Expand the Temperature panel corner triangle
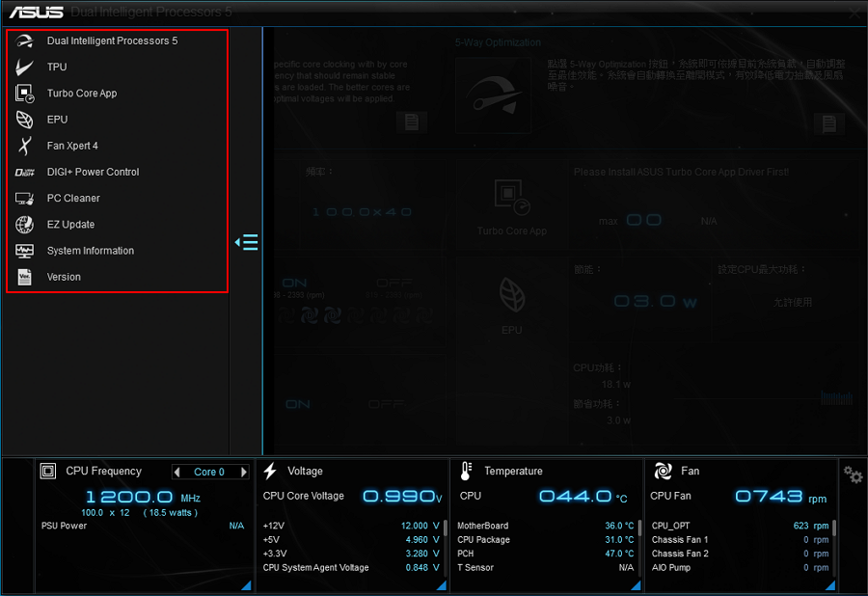 tap(637, 585)
